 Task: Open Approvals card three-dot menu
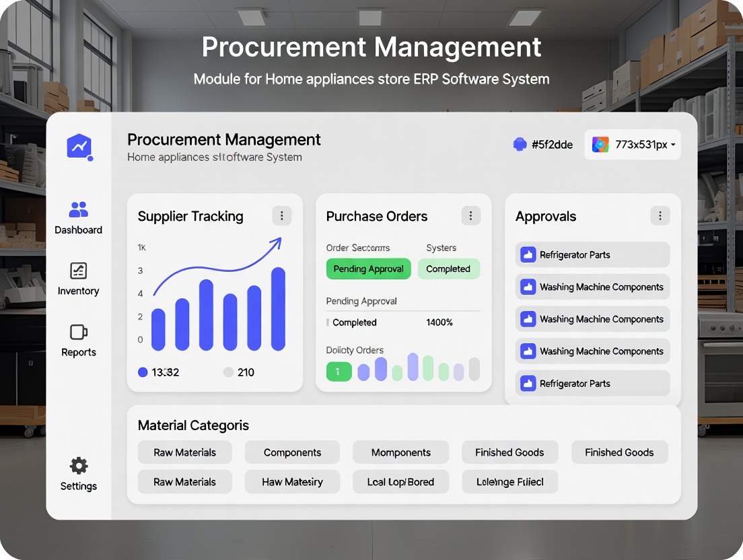point(660,216)
